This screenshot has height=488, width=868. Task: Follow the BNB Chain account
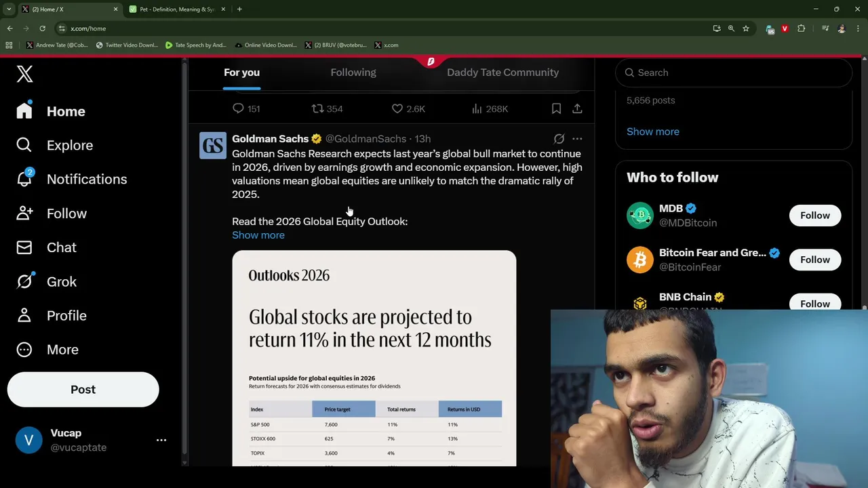pos(815,303)
